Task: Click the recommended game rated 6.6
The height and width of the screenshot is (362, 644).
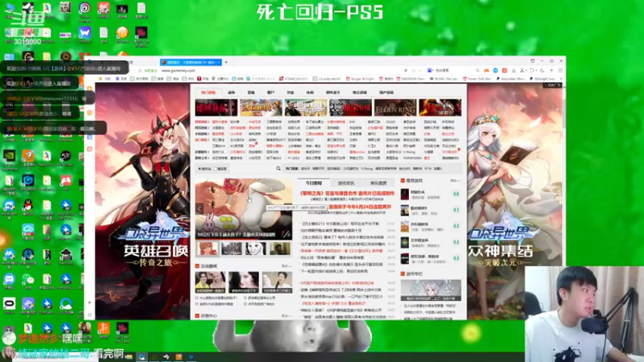Action: pos(431,194)
